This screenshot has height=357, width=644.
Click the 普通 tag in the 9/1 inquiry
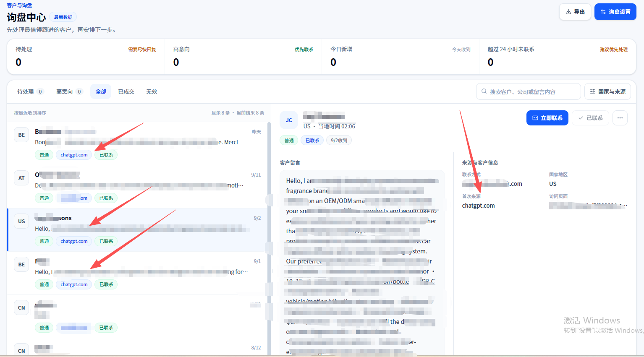point(44,284)
